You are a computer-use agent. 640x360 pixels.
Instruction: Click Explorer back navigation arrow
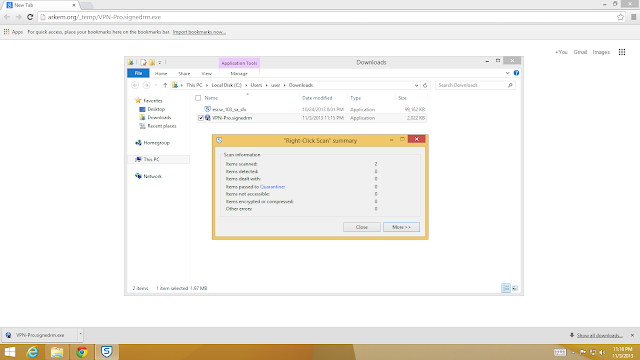135,85
